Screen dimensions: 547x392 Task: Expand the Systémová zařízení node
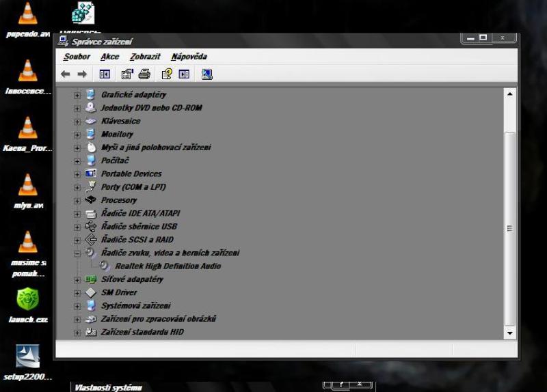click(77, 306)
